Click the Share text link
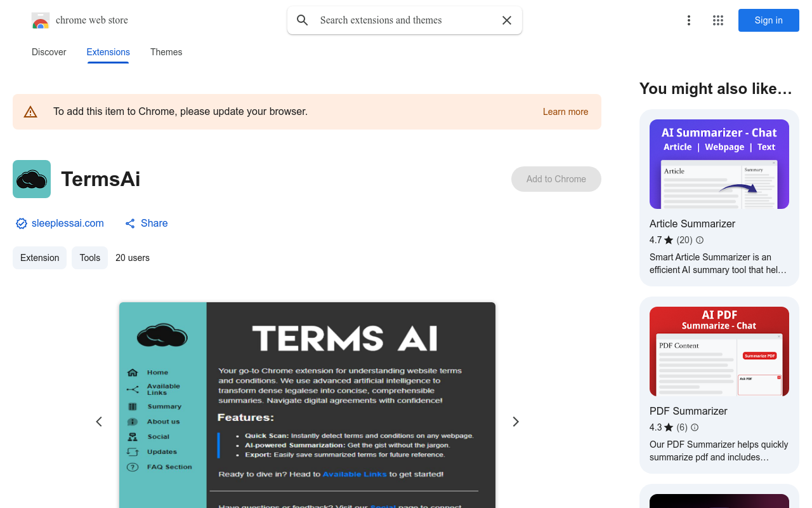 pos(154,224)
